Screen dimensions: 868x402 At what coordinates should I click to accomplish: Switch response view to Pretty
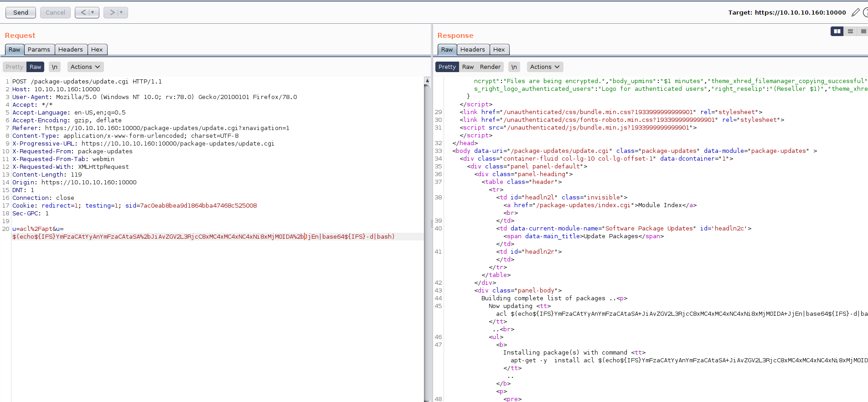pyautogui.click(x=447, y=67)
